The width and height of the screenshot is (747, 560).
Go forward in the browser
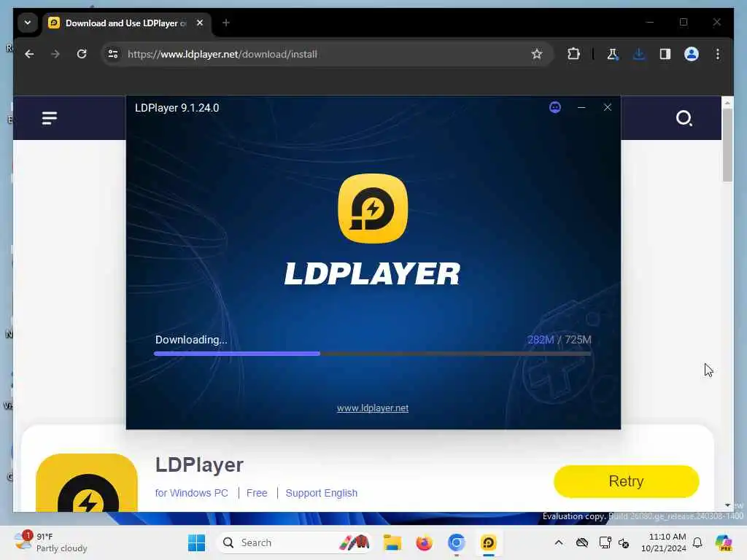pyautogui.click(x=55, y=54)
